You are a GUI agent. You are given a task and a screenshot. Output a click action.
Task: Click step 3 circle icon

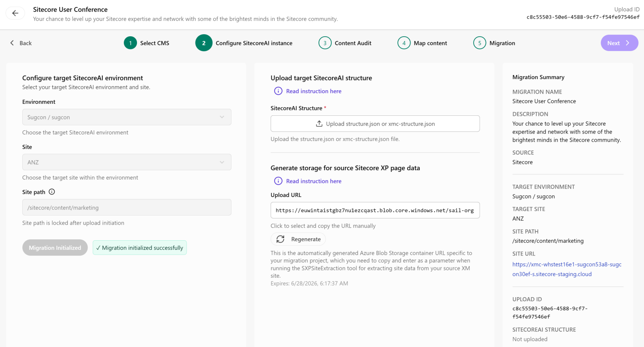(x=325, y=43)
